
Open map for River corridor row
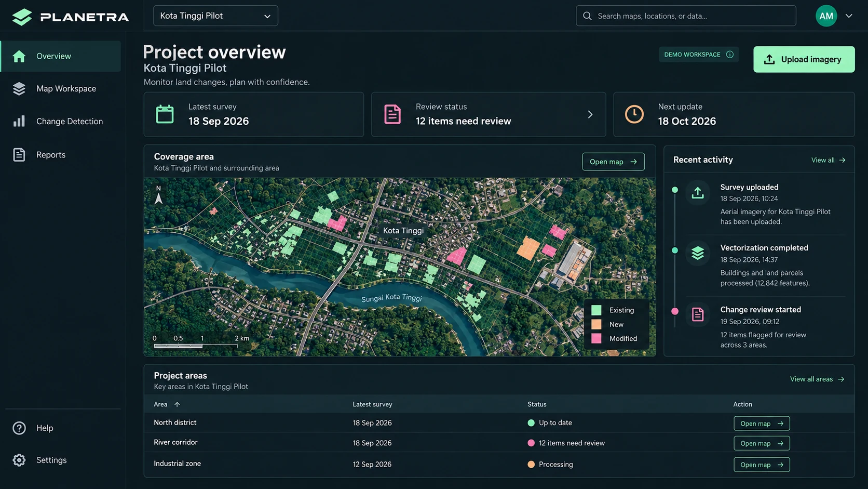(x=762, y=443)
